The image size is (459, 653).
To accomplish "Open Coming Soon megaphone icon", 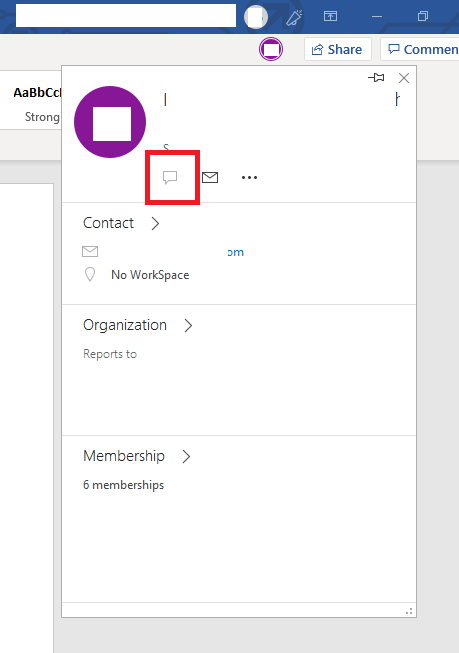I will click(294, 17).
